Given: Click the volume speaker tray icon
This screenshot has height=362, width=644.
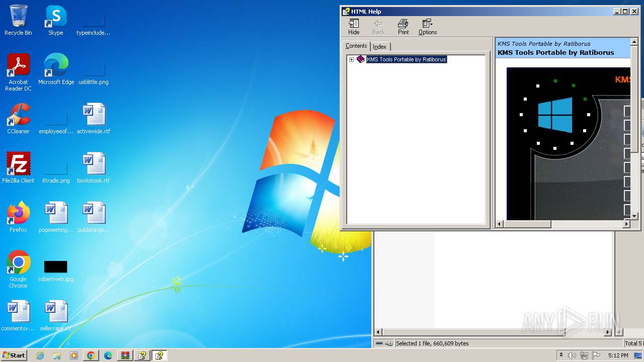Looking at the screenshot, I should tap(572, 355).
